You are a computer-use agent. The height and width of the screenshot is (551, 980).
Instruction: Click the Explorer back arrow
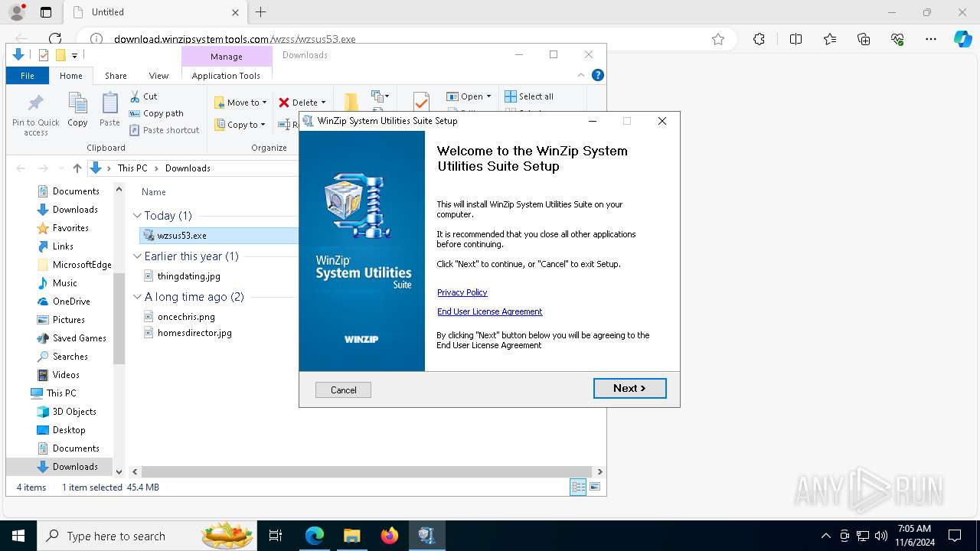(x=21, y=168)
